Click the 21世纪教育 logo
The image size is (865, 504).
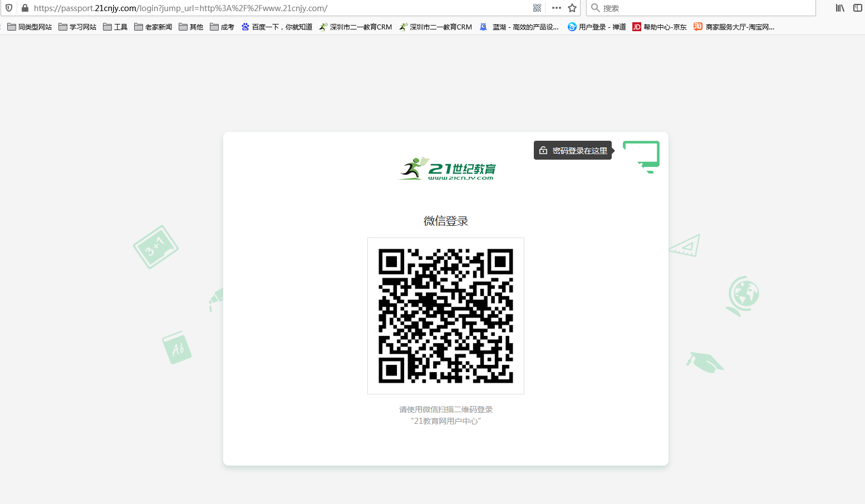[x=447, y=168]
